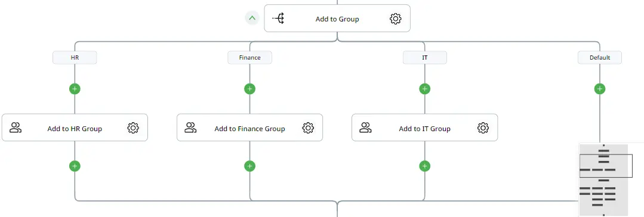The height and width of the screenshot is (217, 644).
Task: Add a step after Add to IT Group
Action: tap(425, 166)
